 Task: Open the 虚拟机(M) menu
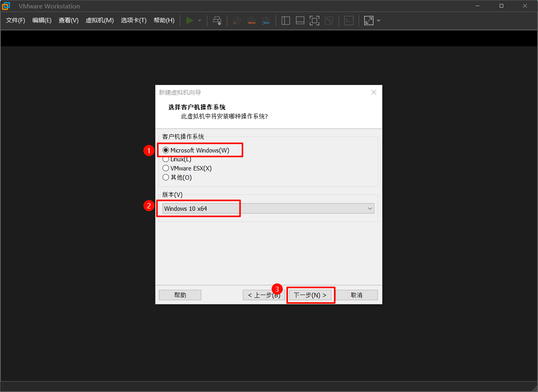[x=99, y=20]
